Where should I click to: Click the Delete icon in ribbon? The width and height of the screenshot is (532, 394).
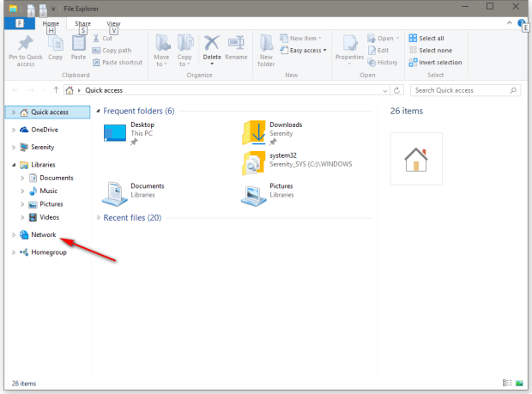(212, 49)
